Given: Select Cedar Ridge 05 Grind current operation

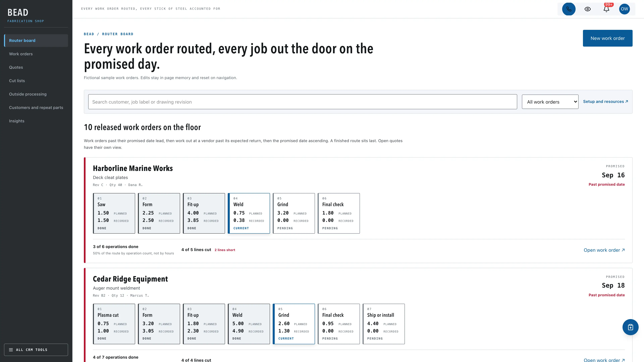Looking at the screenshot, I should click(294, 324).
